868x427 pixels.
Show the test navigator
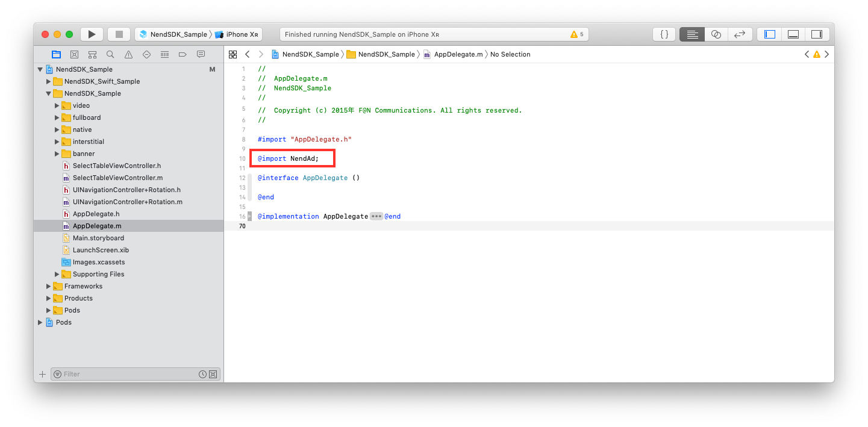click(146, 54)
